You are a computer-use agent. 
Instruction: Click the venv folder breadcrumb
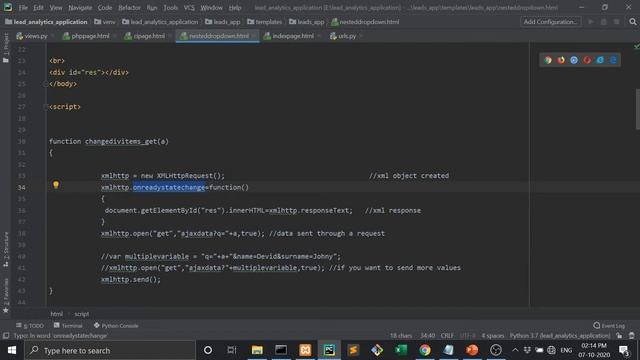pos(104,22)
